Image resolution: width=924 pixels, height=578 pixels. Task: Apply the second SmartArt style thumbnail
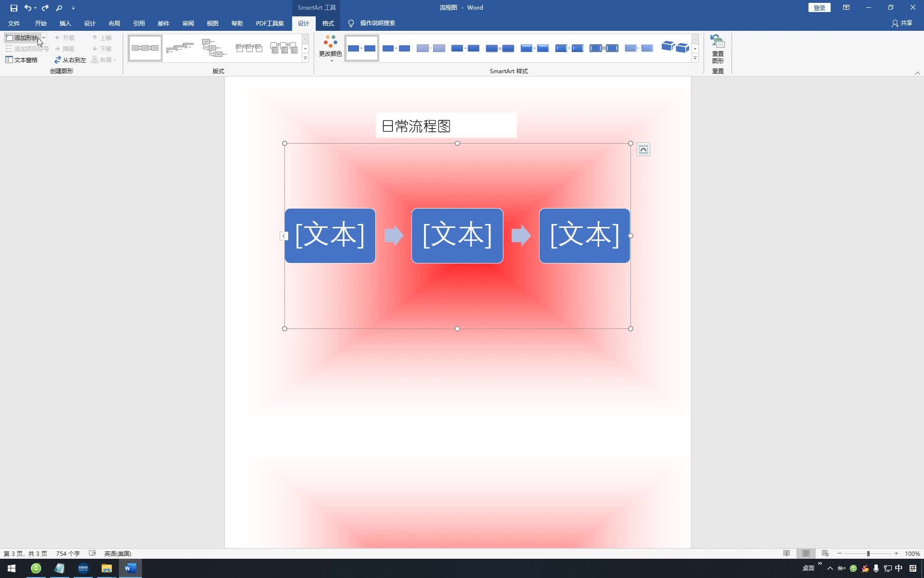(x=397, y=48)
